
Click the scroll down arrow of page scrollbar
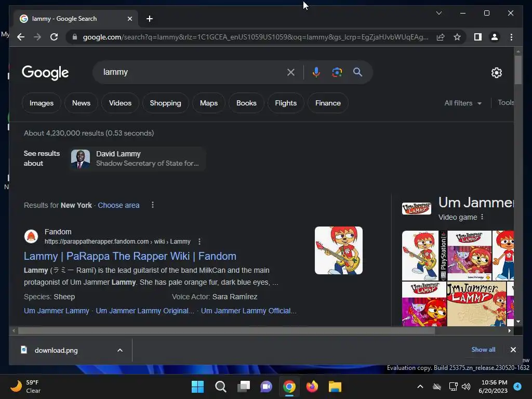[518, 321]
